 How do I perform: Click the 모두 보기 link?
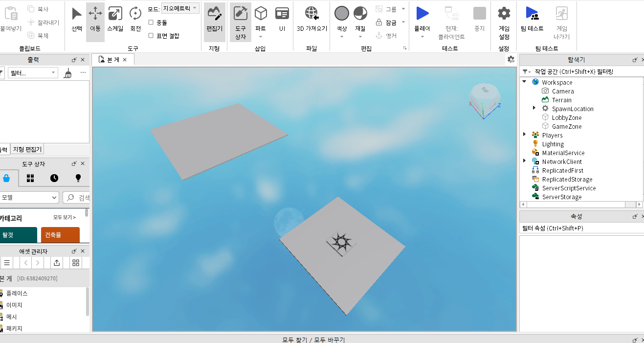pos(65,217)
